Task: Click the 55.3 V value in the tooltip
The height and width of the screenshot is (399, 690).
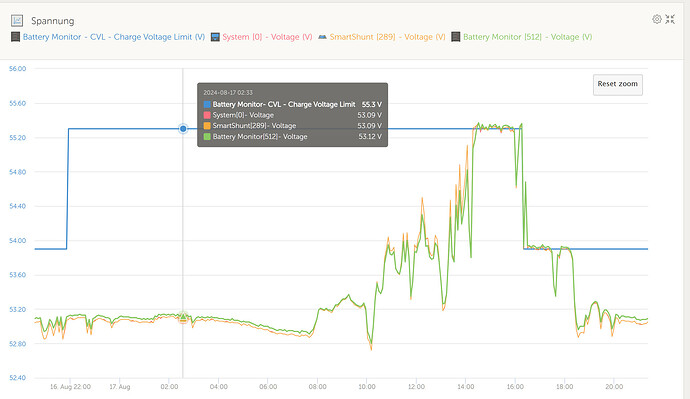Action: click(372, 104)
